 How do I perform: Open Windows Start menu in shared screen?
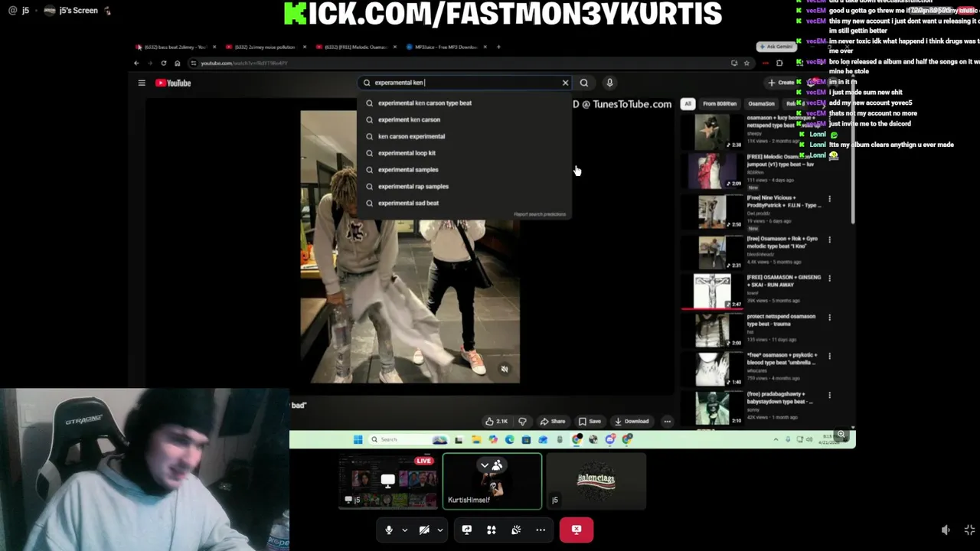[358, 439]
